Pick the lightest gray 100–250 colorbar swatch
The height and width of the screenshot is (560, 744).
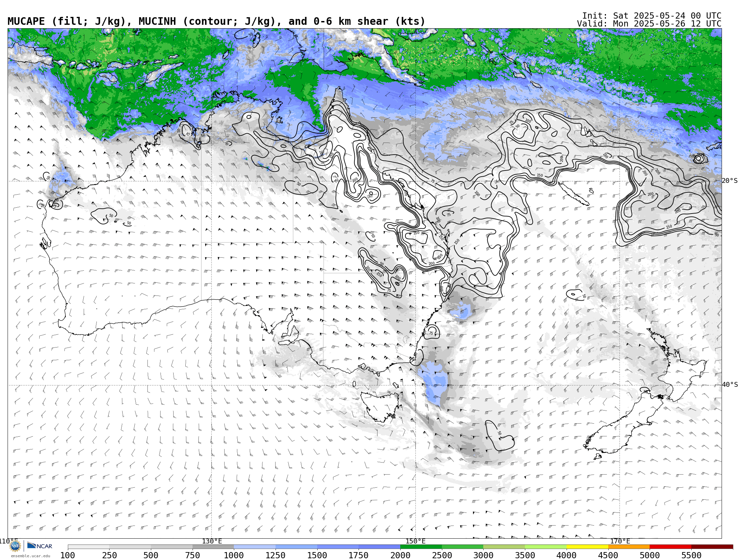pyautogui.click(x=89, y=547)
